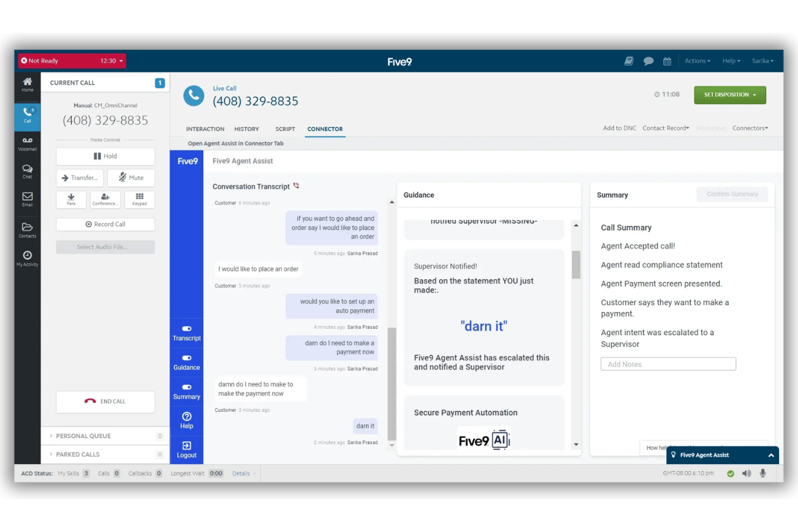Image resolution: width=798 pixels, height=532 pixels.
Task: Start a Conference call
Action: (x=105, y=199)
